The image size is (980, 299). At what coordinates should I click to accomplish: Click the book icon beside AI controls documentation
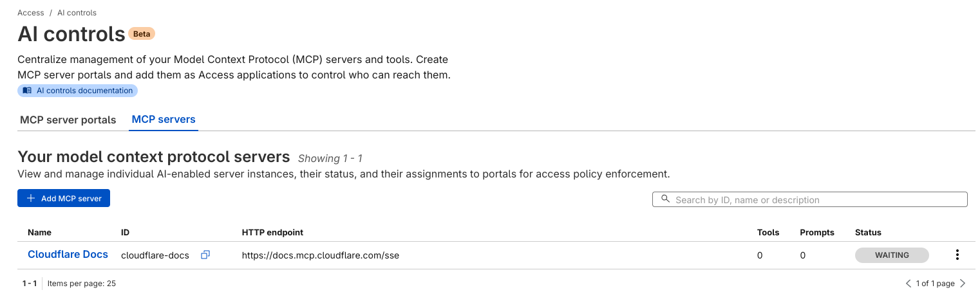pos(27,91)
